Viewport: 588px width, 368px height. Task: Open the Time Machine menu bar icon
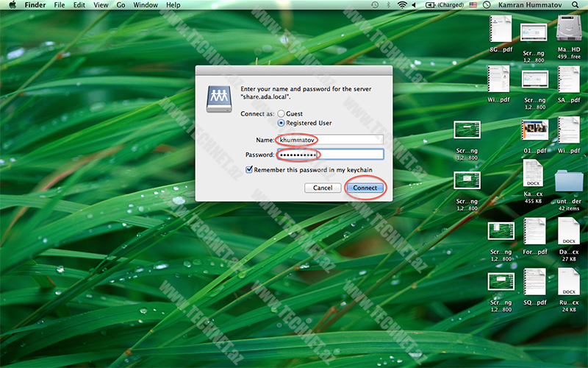[375, 5]
